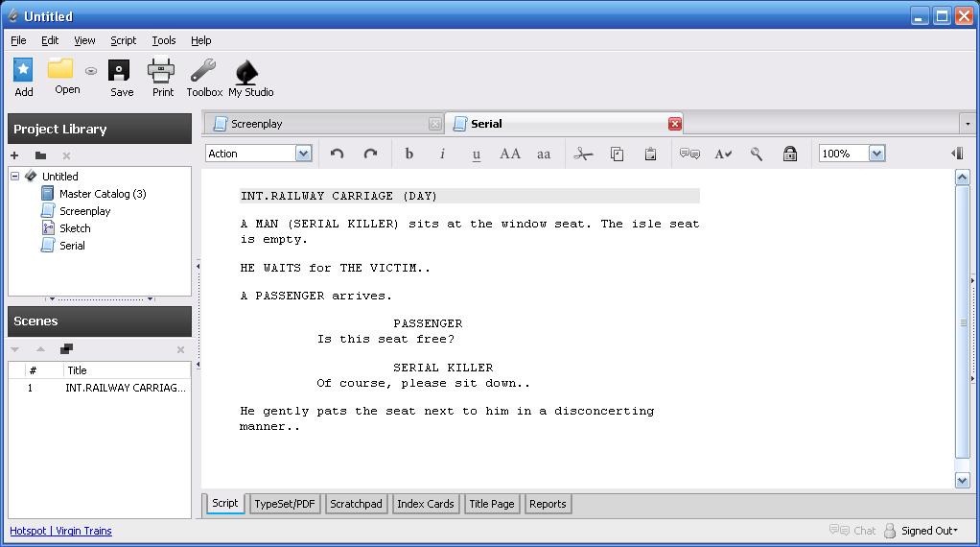The width and height of the screenshot is (980, 547).
Task: Click the paste clipboard icon
Action: pyautogui.click(x=650, y=154)
